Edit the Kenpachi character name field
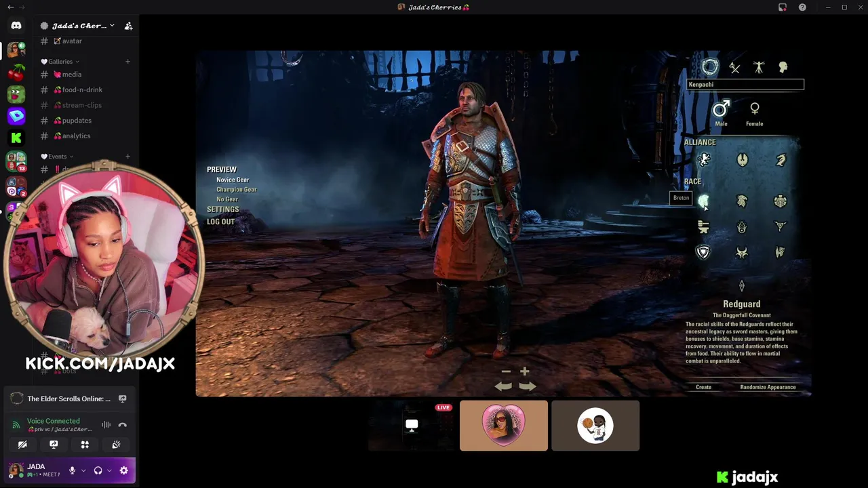 coord(745,85)
